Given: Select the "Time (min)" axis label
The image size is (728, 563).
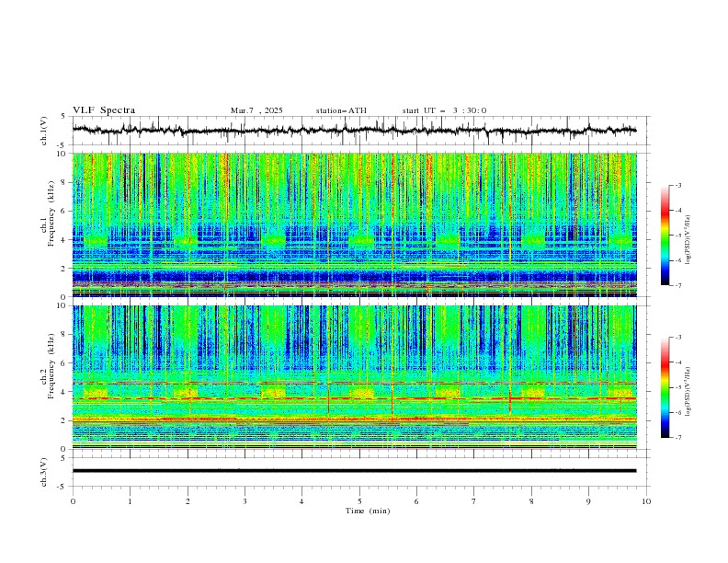Looking at the screenshot, I should pyautogui.click(x=368, y=511).
